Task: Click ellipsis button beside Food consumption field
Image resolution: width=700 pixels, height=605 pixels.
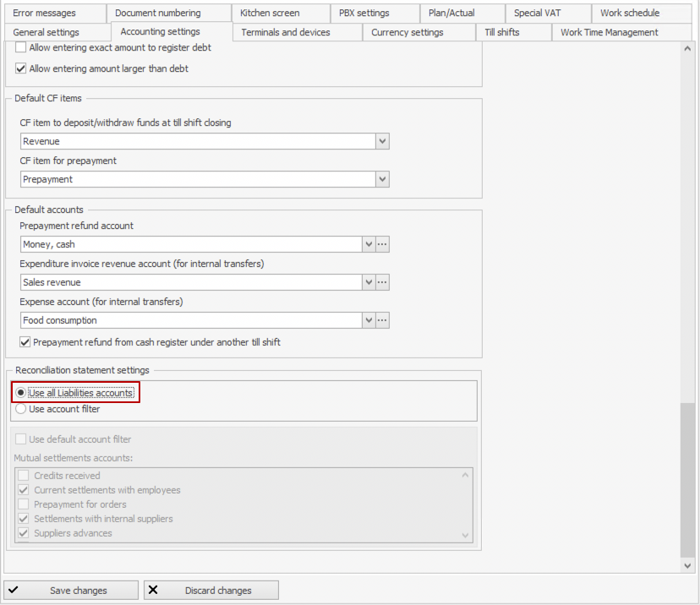Action: 382,320
